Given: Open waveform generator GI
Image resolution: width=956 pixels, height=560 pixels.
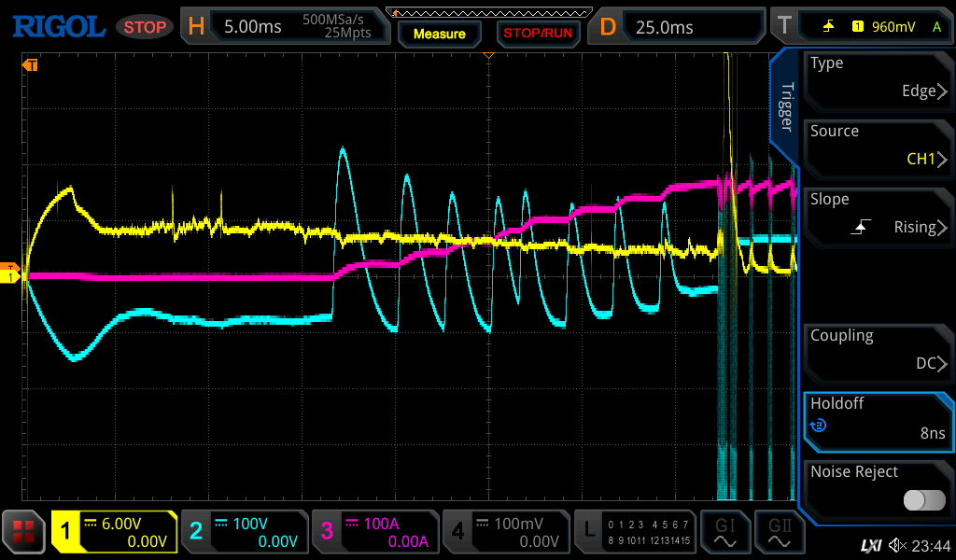Looking at the screenshot, I should click(x=725, y=532).
